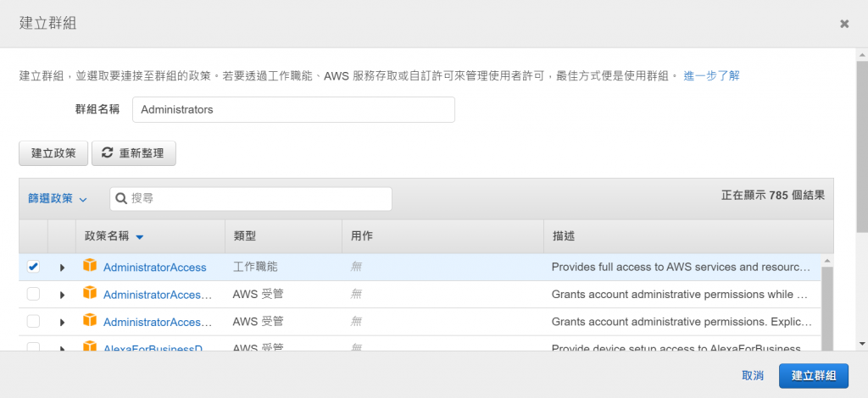
Task: Check the box for the first AWS 受管 policy
Action: pyautogui.click(x=33, y=295)
